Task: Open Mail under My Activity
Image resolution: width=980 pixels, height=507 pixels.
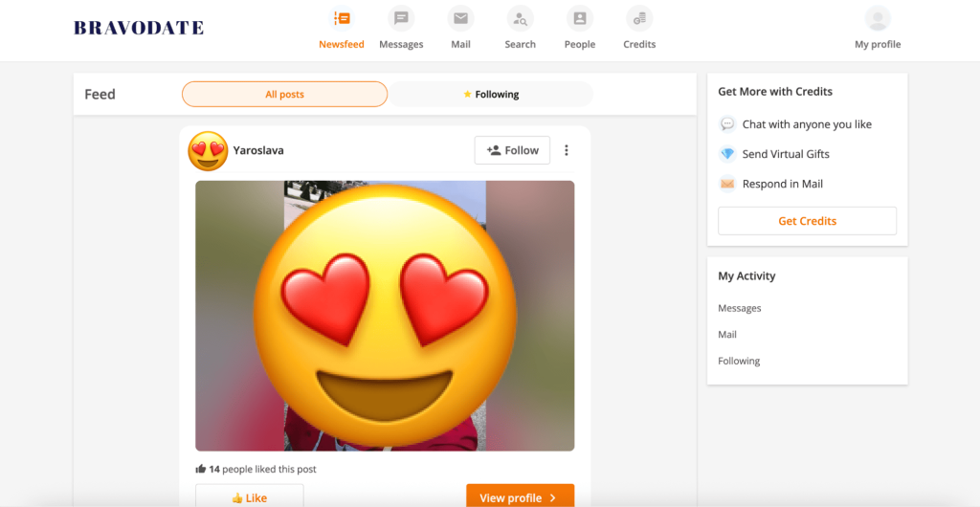Action: pyautogui.click(x=727, y=334)
